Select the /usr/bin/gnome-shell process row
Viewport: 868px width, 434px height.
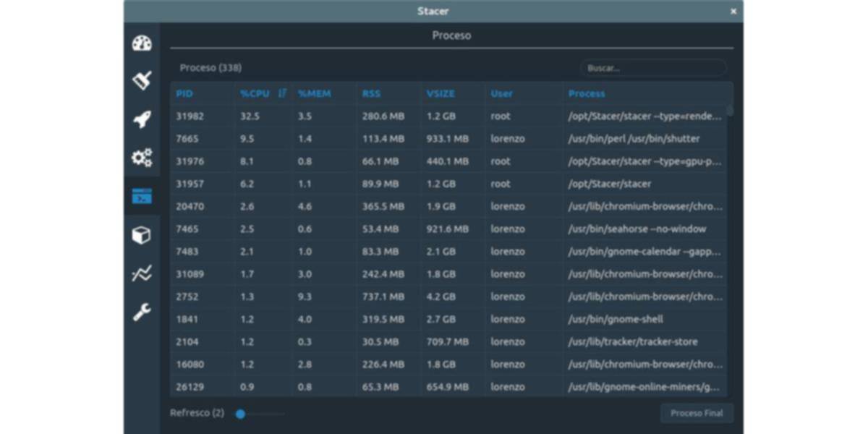tap(448, 319)
